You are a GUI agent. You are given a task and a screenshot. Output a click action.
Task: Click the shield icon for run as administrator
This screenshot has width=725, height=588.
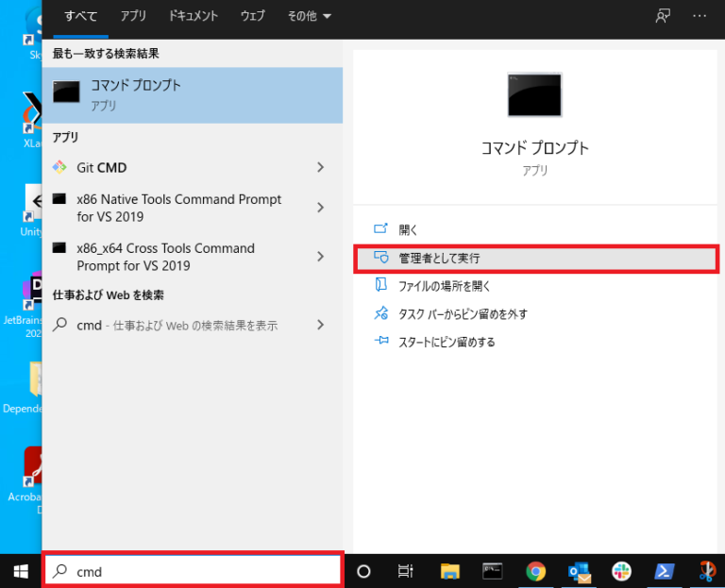381,257
